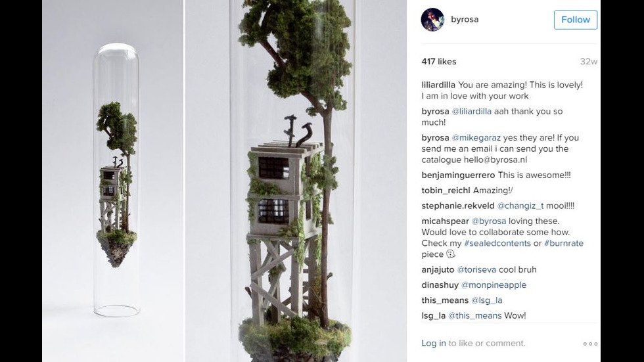Click the @liliardilla mention in the reply
The height and width of the screenshot is (362, 644).
(x=472, y=111)
